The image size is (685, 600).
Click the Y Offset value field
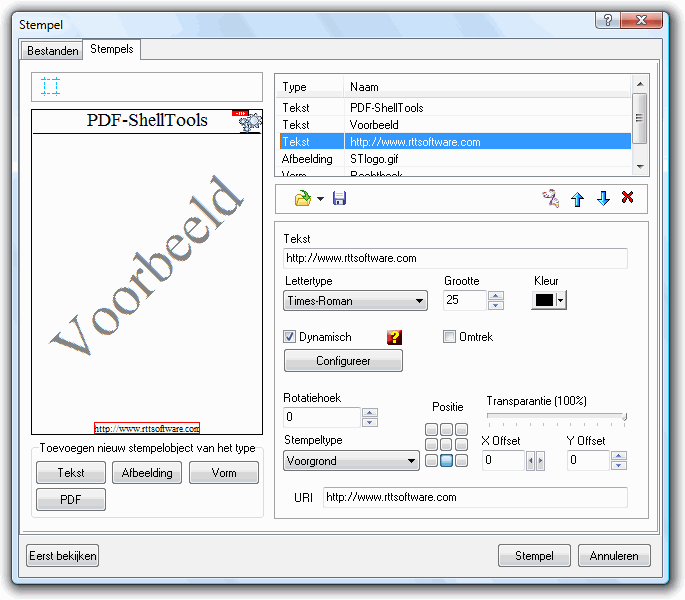588,461
